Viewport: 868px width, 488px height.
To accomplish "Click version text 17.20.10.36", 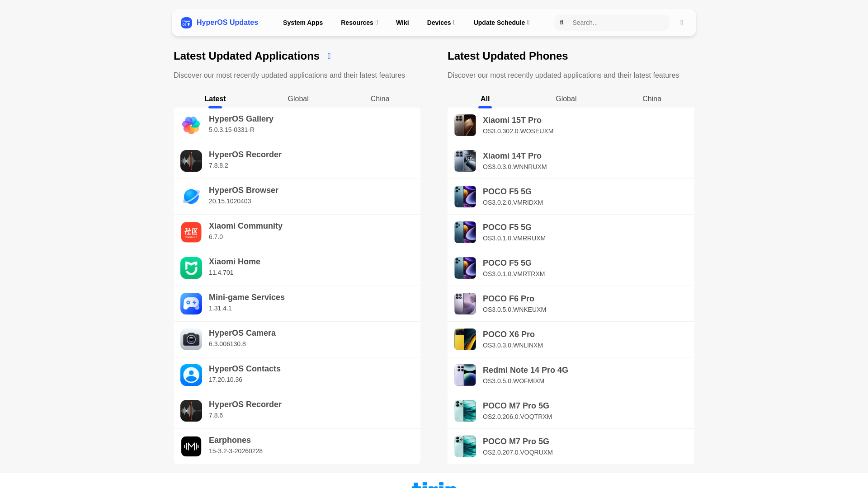I will click(226, 380).
